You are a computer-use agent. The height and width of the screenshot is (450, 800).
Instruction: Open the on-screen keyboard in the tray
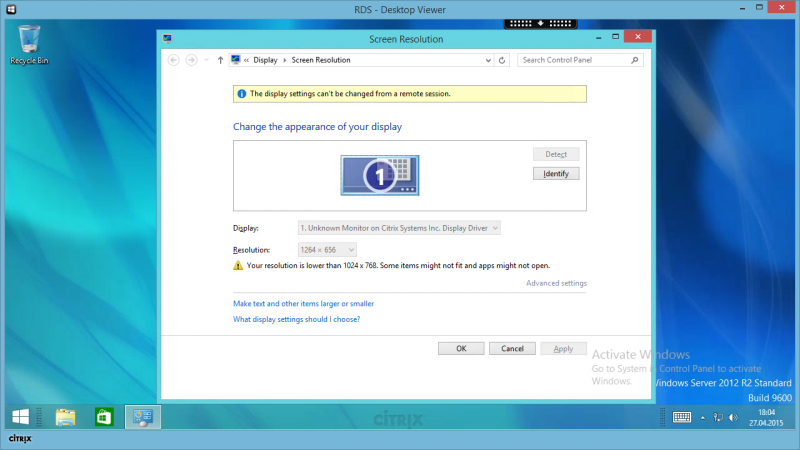click(x=682, y=417)
